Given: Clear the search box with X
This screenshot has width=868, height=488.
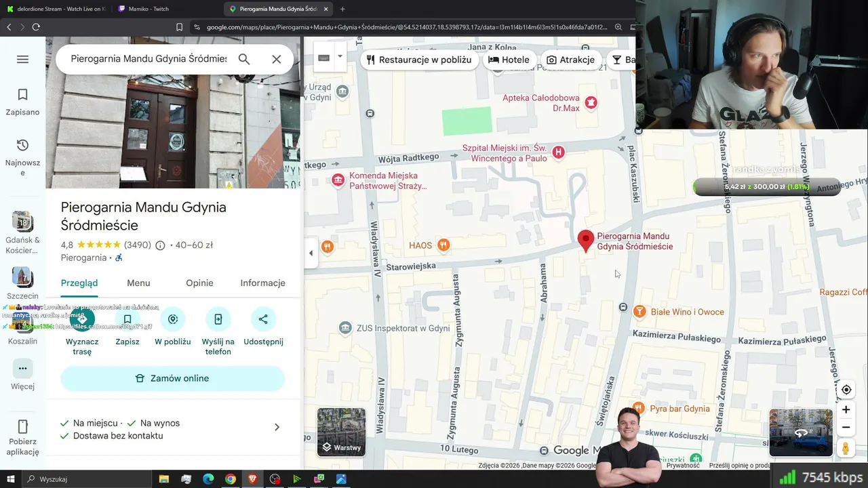Looking at the screenshot, I should click(276, 59).
